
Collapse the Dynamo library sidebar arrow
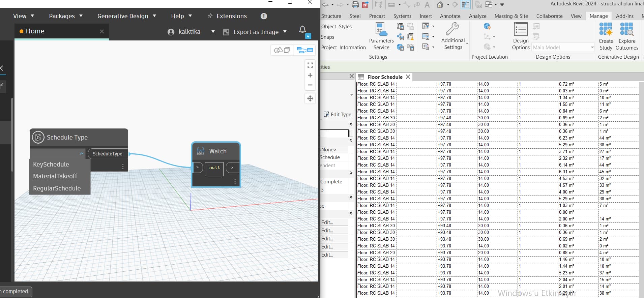tap(2, 68)
